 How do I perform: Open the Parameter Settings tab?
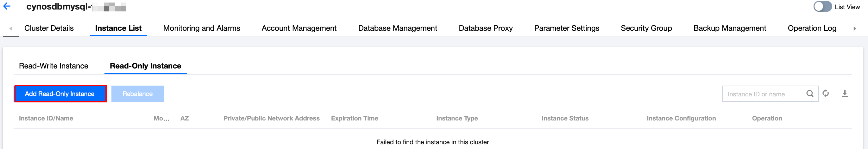(x=566, y=28)
